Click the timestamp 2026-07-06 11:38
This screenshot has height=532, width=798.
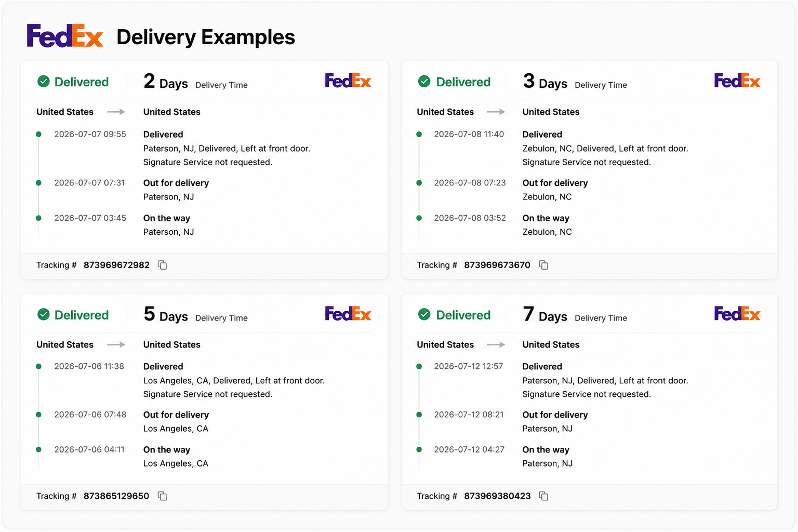[89, 366]
